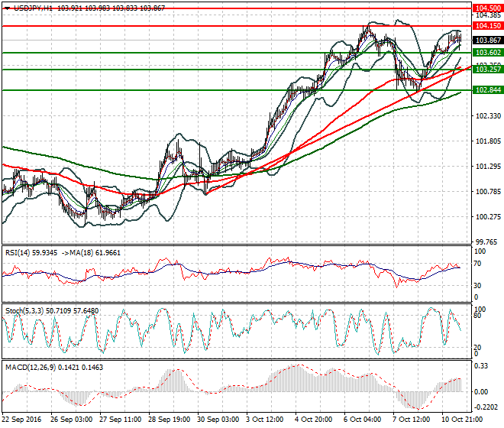This screenshot has height=428, width=504.
Task: Click the MACD scale value 0.33
Action: pyautogui.click(x=481, y=366)
